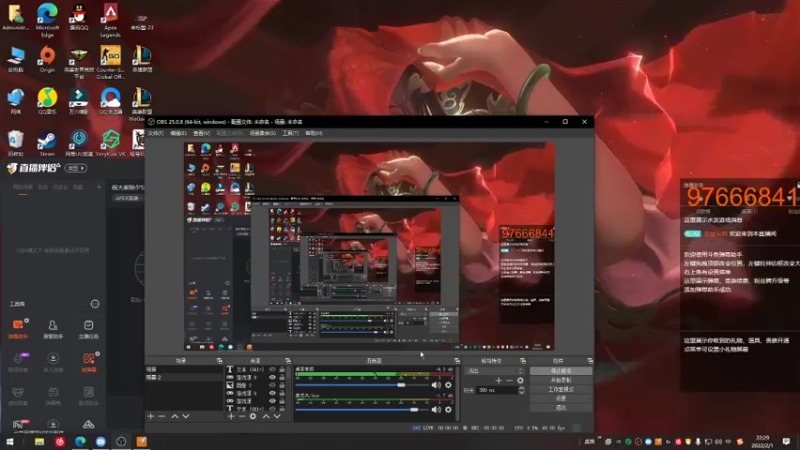The width and height of the screenshot is (800, 450).
Task: Open the room manager helper tool icon
Action: click(x=53, y=329)
